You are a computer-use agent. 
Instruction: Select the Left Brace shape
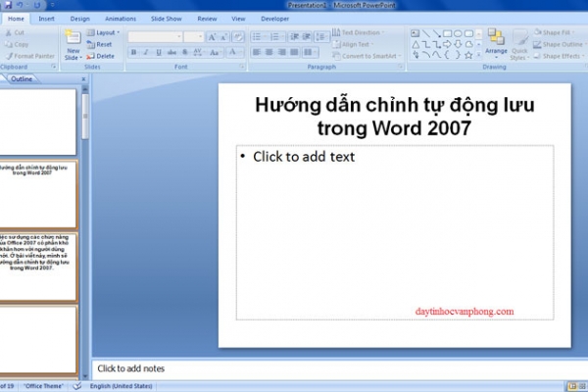[447, 56]
